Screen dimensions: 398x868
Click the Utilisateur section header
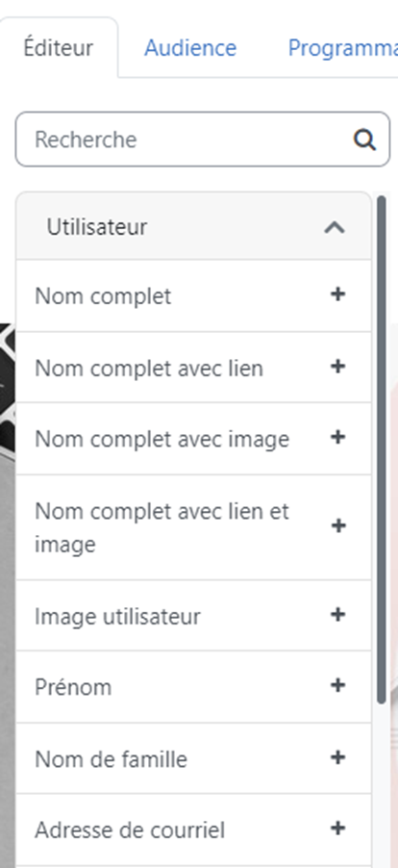tap(193, 226)
